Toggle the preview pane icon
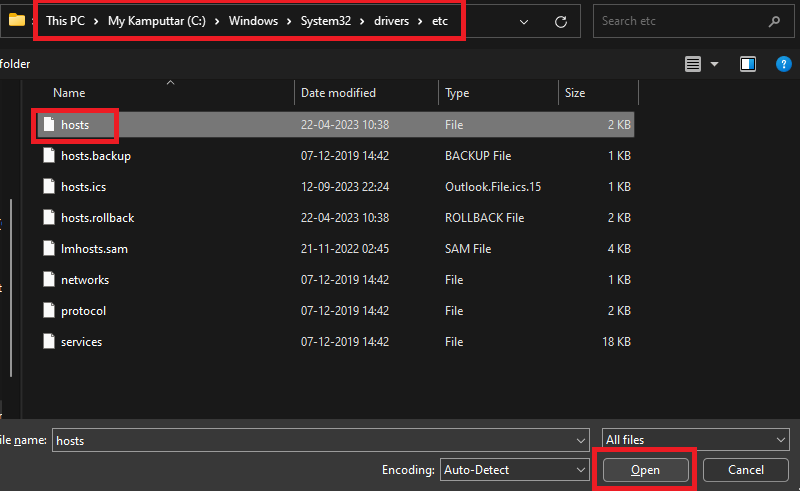 point(748,64)
